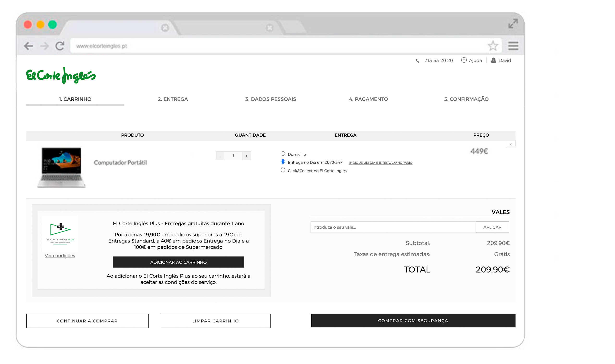Reload the page with refresh icon
615x364 pixels.
point(60,46)
